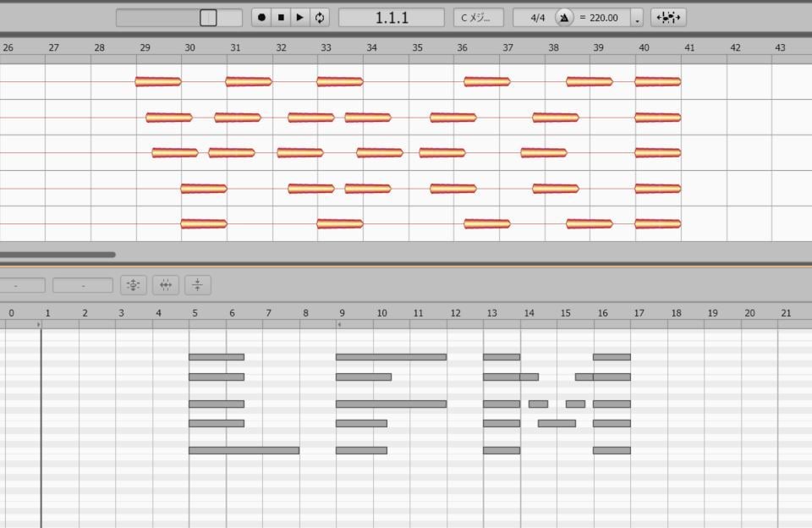This screenshot has width=812, height=528.
Task: Play the song with the Play button
Action: 299,18
